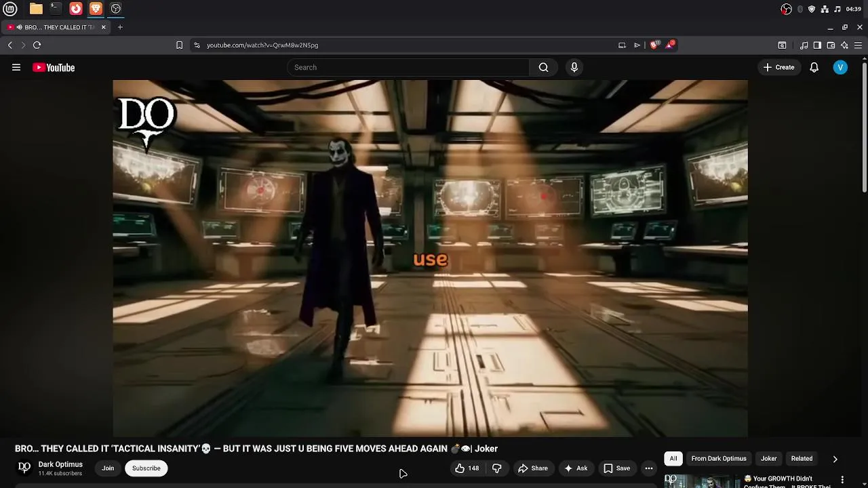Bookmark this page with the bookmark icon
The height and width of the screenshot is (488, 868).
(179, 45)
